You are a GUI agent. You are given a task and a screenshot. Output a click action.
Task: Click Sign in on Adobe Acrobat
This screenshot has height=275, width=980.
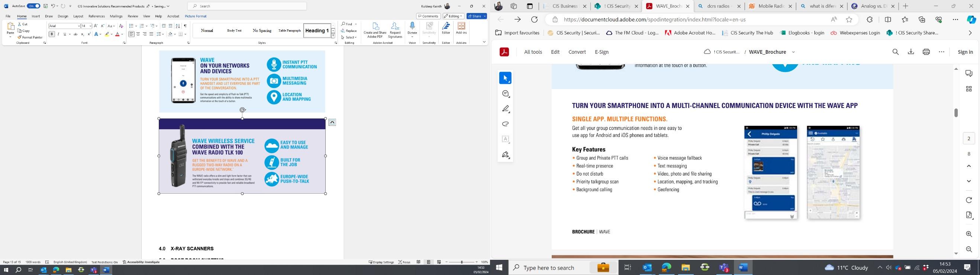tap(965, 52)
